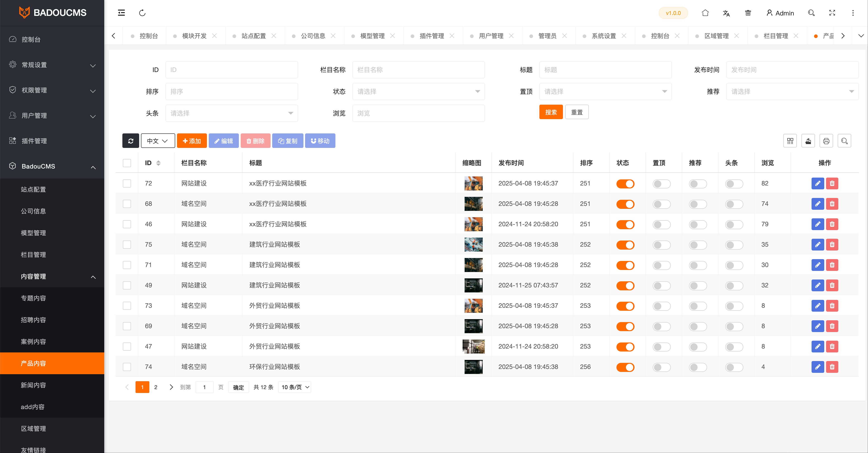Open the table search magnifier icon

click(844, 141)
